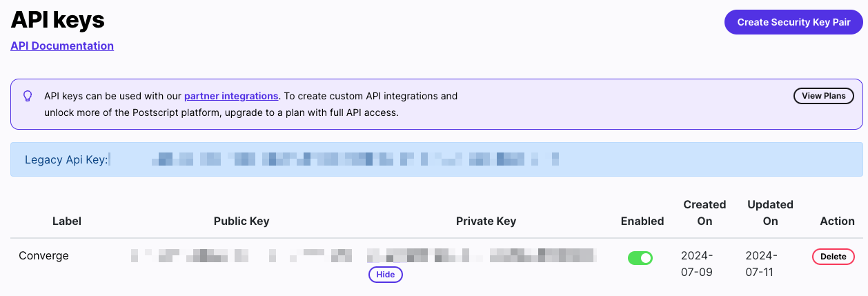The image size is (868, 296).
Task: Click the lightbulb tip icon
Action: coord(28,96)
